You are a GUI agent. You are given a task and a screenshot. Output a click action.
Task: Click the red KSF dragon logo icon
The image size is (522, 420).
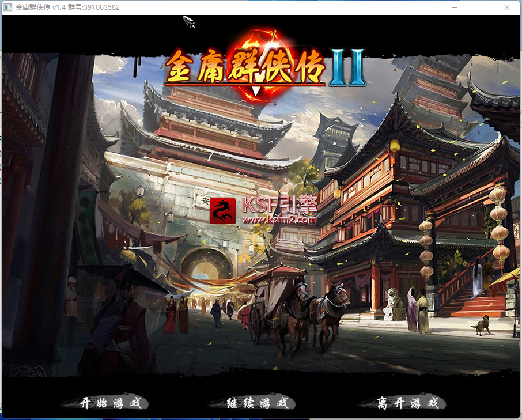point(223,211)
